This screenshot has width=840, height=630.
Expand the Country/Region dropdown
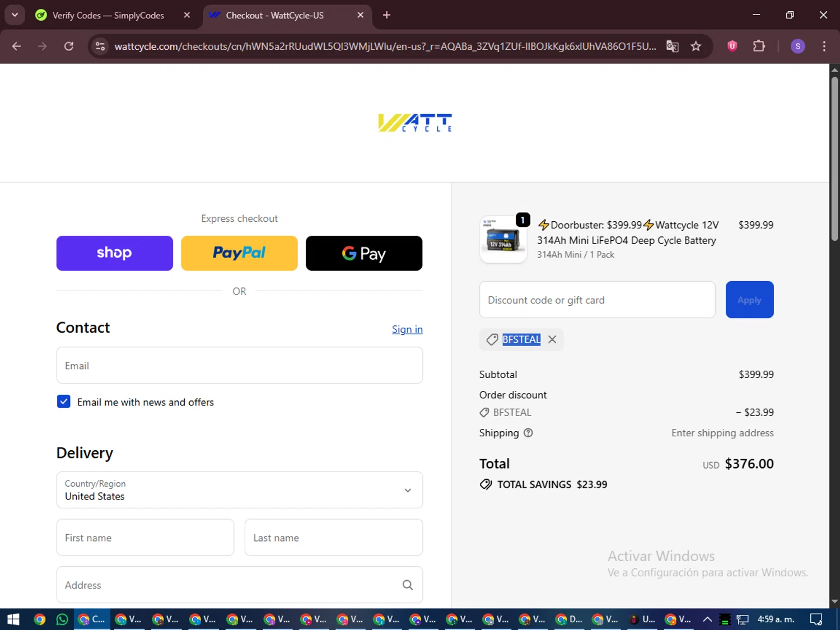[x=240, y=490]
